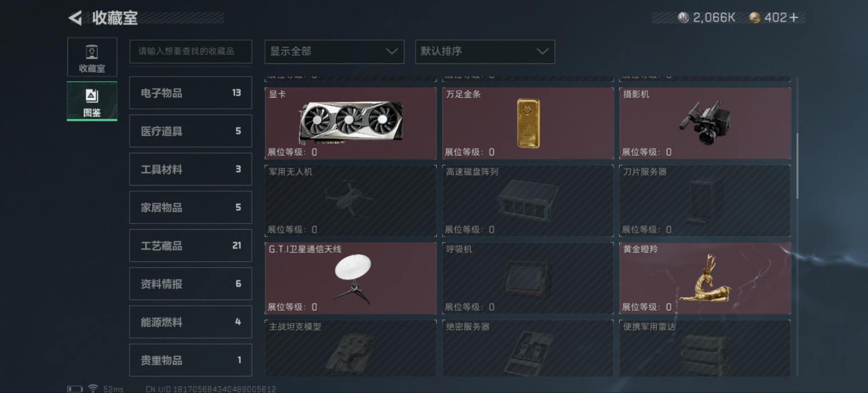Click the plus icon next to 402
The image size is (868, 393).
coord(794,18)
